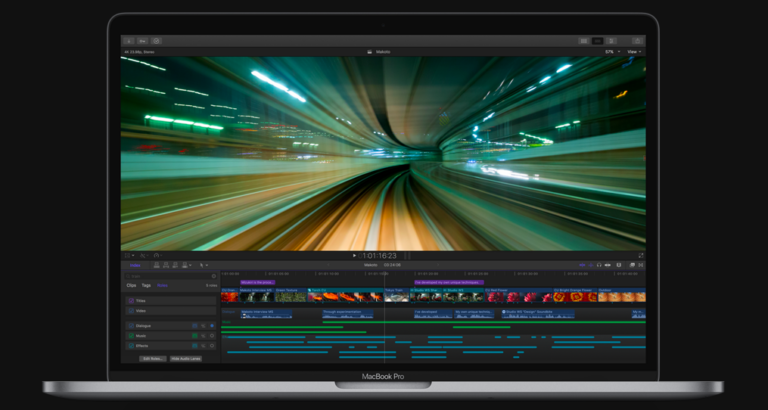Toggle Effects audio lane icon
The height and width of the screenshot is (410, 768).
195,346
